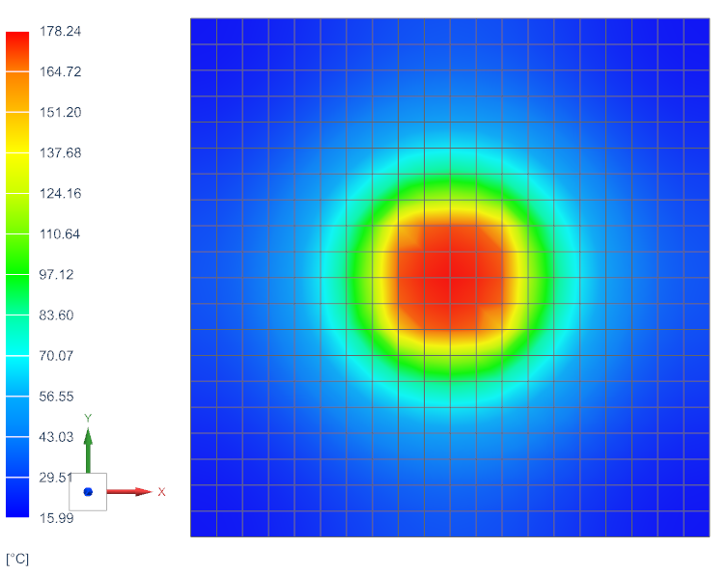Viewport: 728px width, 575px height.
Task: Select the top-left corner mesh cell
Action: [203, 31]
